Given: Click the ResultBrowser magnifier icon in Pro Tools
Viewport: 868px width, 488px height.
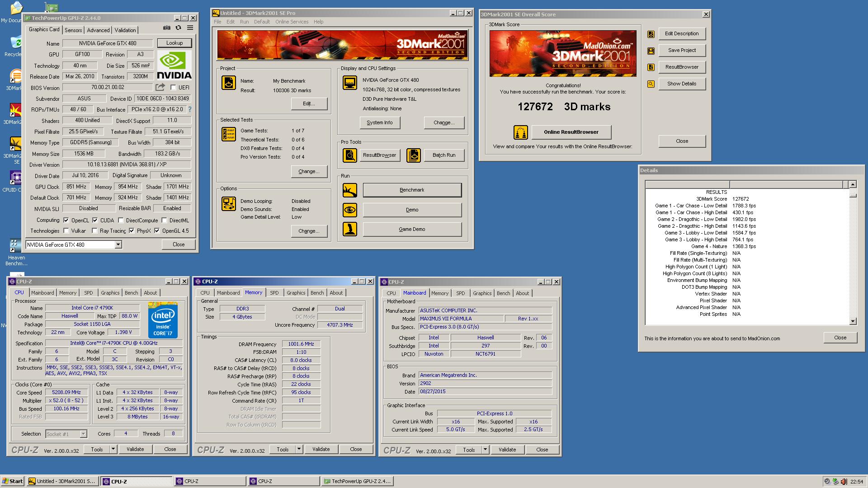Looking at the screenshot, I should tap(350, 155).
